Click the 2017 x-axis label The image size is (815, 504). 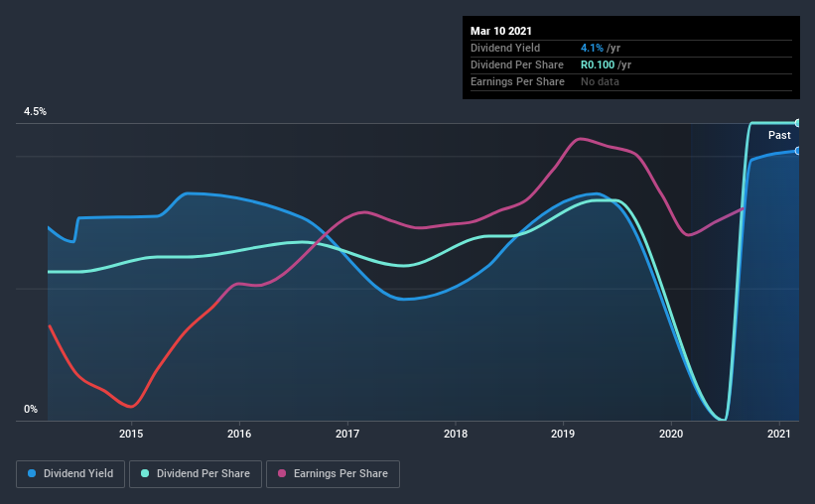coord(347,434)
